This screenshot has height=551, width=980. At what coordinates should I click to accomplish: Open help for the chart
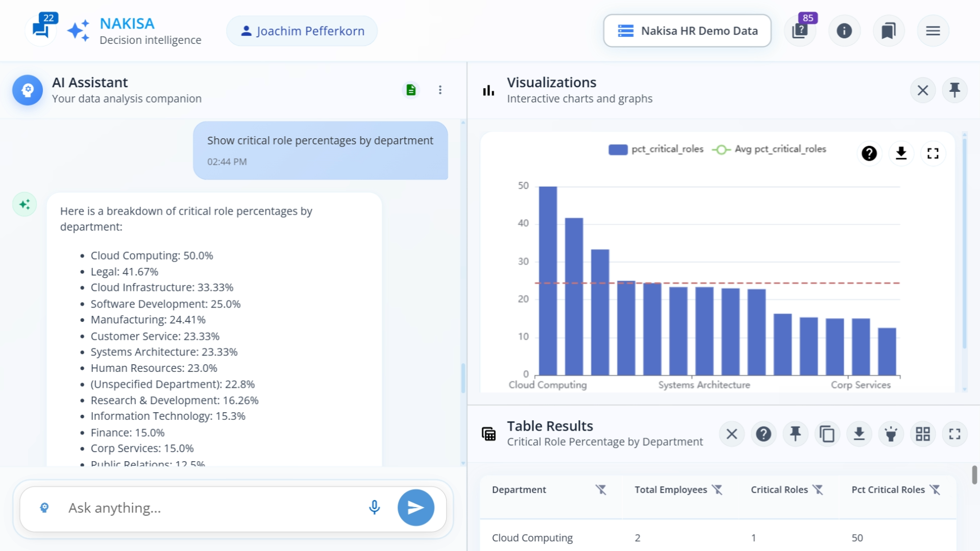[870, 153]
